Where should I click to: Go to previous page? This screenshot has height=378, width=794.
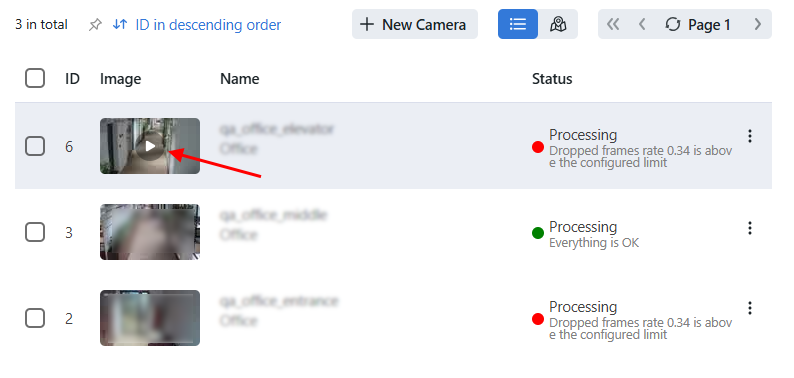click(642, 24)
